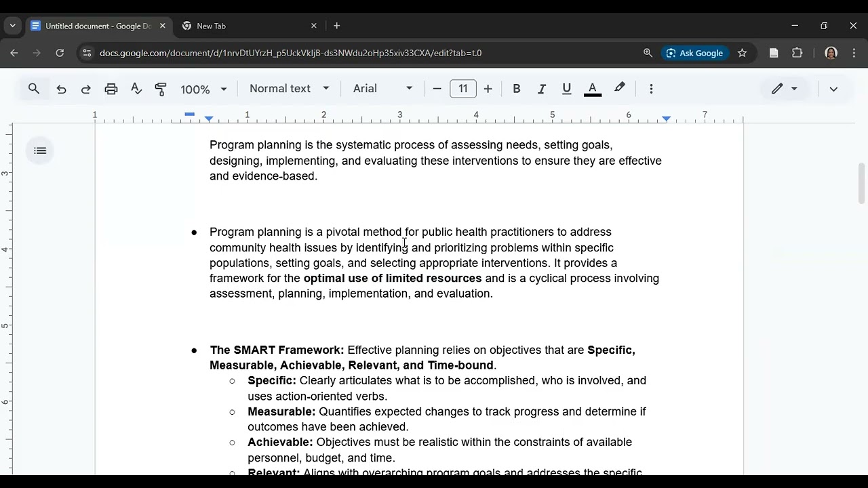Open the Editing mode pencil dropdown
The height and width of the screenshot is (488, 868).
(784, 89)
